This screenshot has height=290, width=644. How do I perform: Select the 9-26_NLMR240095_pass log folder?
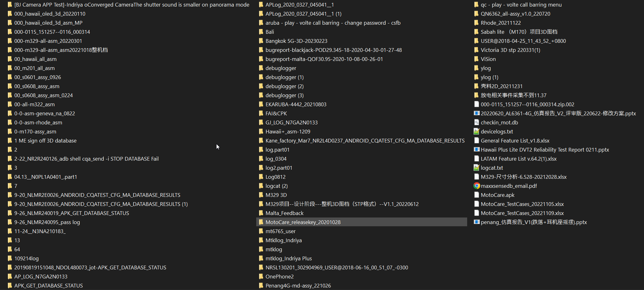point(47,222)
